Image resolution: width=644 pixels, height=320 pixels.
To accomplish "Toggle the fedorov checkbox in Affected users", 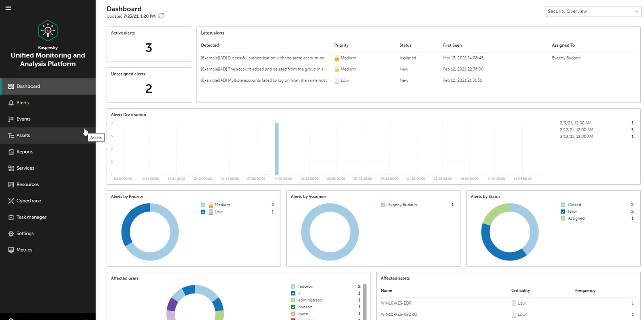I will [293, 287].
